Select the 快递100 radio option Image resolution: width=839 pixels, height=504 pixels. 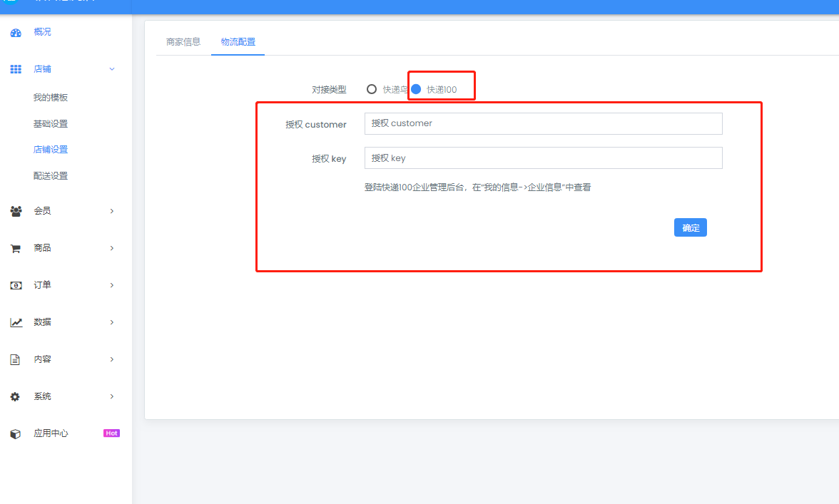[x=417, y=89]
